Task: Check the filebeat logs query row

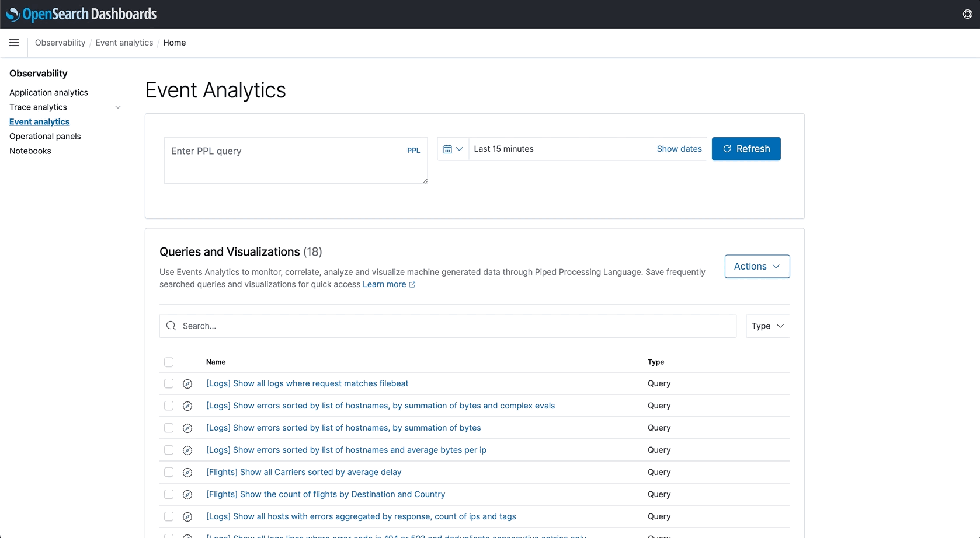Action: 169,384
